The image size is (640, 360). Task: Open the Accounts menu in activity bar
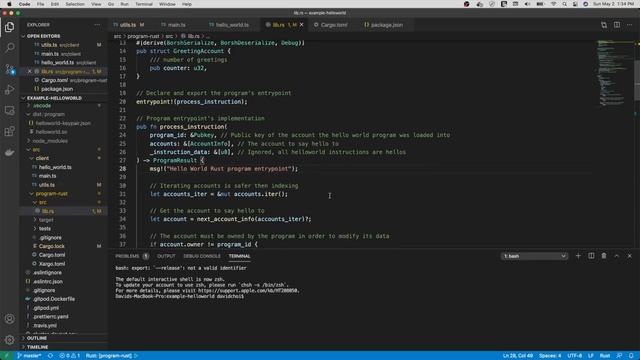9,319
